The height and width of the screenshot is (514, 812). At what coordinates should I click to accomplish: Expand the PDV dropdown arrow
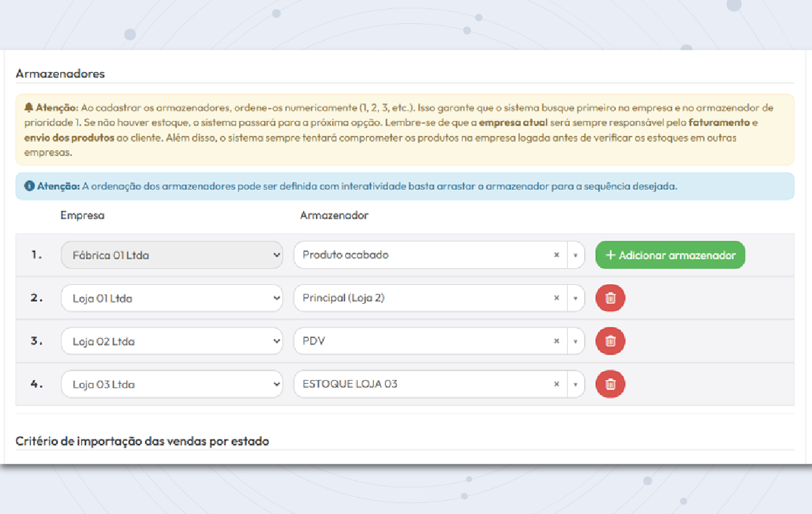(576, 341)
